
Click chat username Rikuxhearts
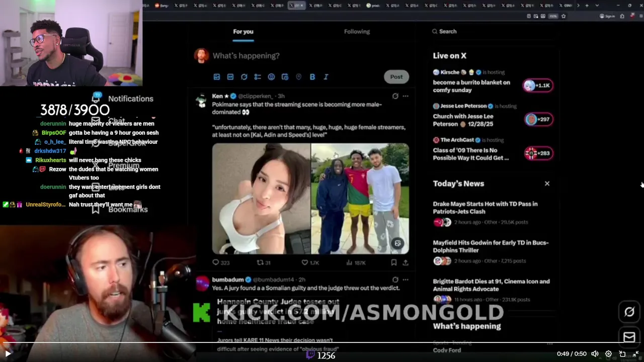click(50, 160)
